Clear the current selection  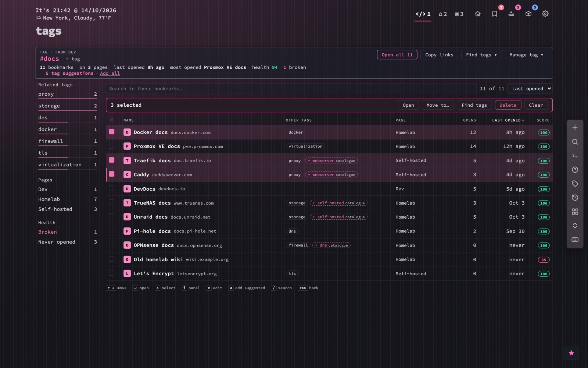coord(536,105)
